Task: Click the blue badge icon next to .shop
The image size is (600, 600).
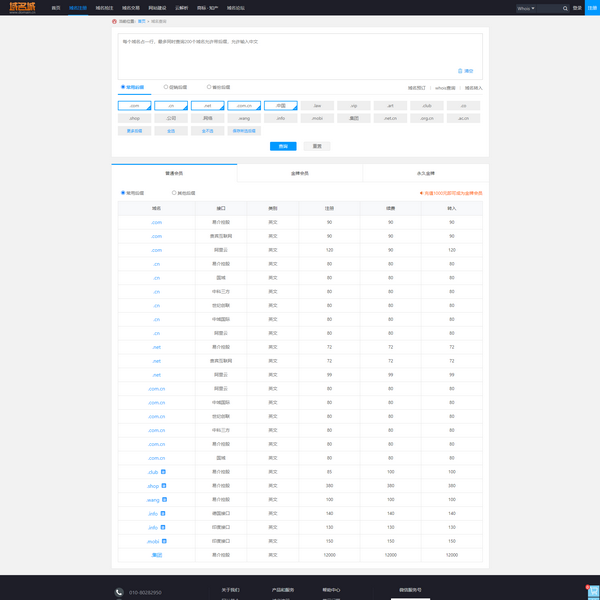Action: point(164,485)
